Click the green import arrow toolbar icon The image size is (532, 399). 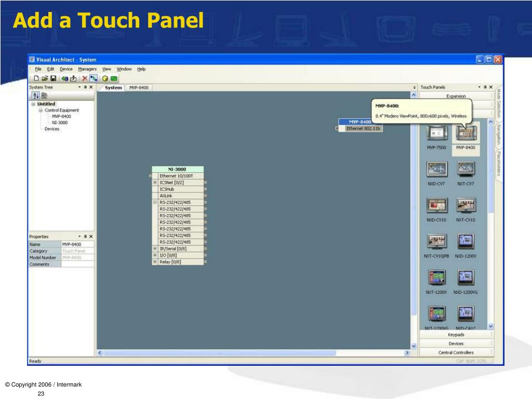tap(64, 78)
